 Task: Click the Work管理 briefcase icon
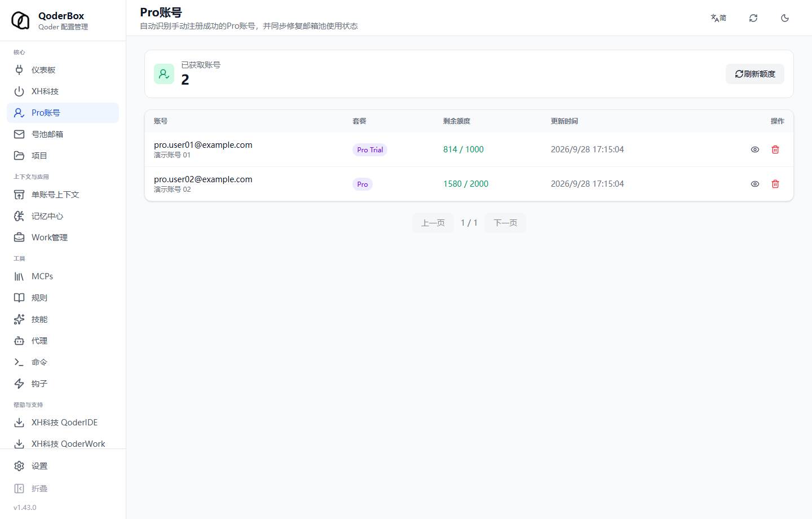[19, 237]
